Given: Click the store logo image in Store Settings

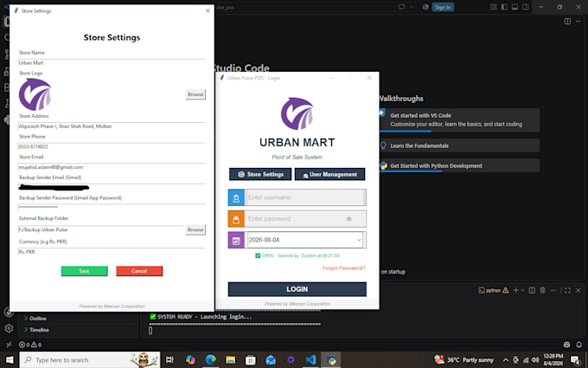Looking at the screenshot, I should click(x=35, y=94).
